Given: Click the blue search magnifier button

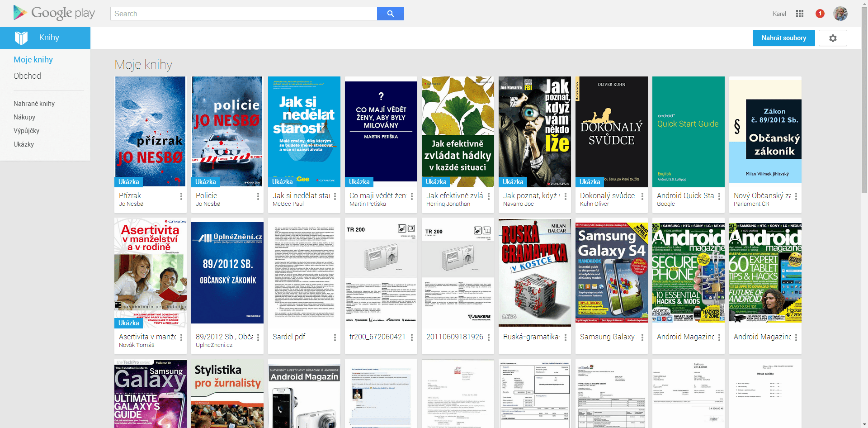Looking at the screenshot, I should [391, 14].
